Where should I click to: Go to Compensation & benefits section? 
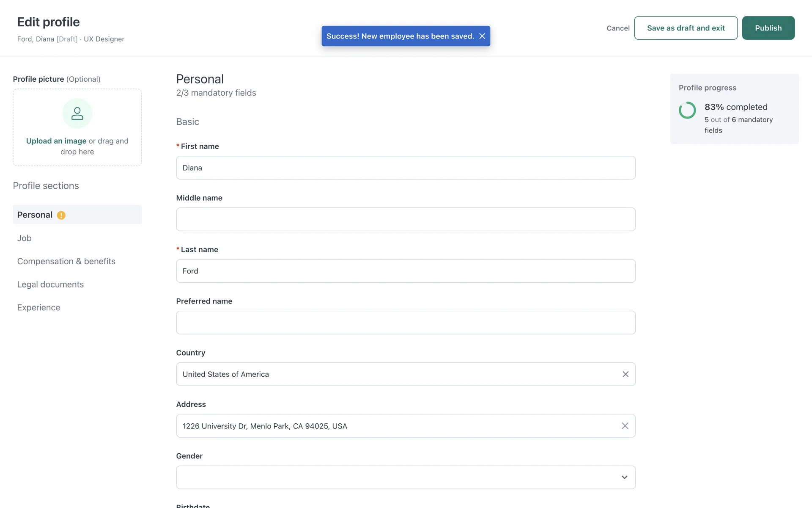pyautogui.click(x=66, y=261)
